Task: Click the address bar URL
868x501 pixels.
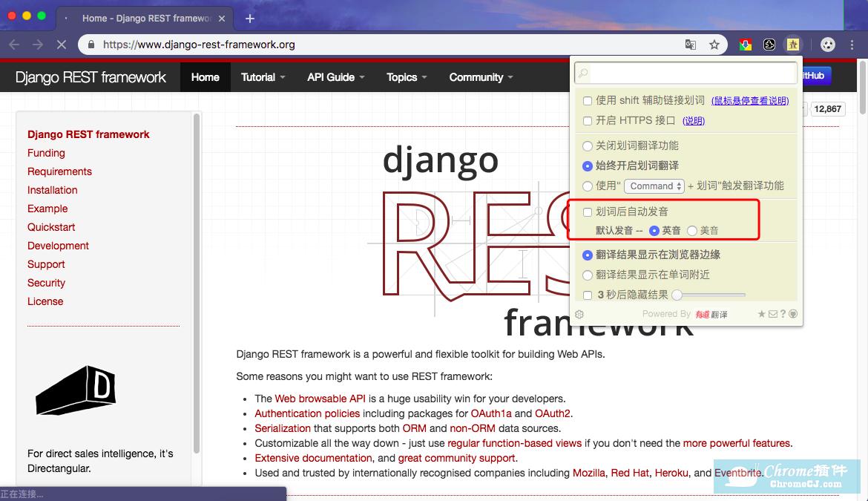Action: [x=199, y=45]
